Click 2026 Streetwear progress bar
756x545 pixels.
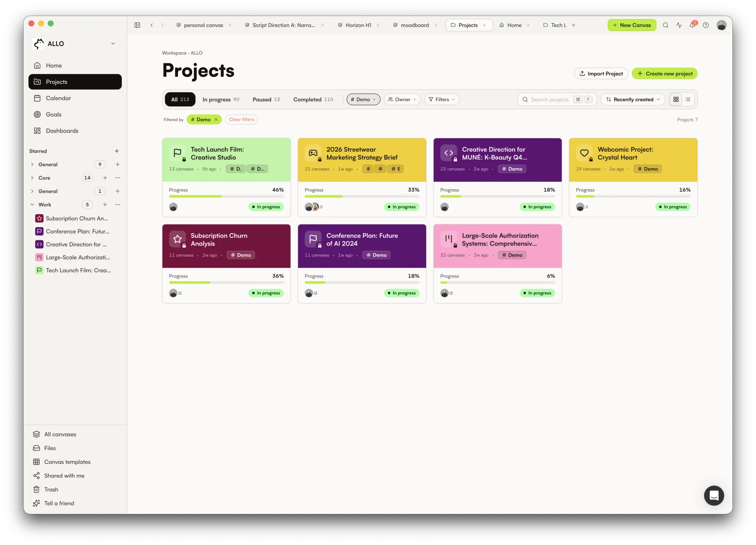[x=362, y=196]
